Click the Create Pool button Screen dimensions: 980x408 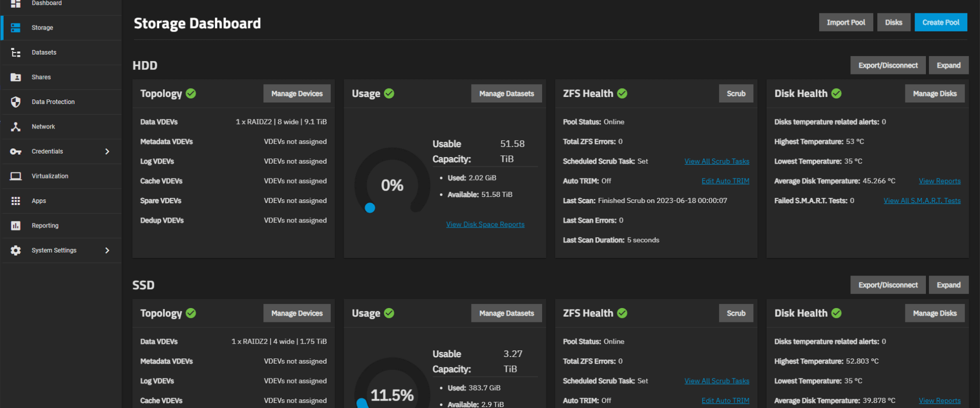pyautogui.click(x=941, y=22)
